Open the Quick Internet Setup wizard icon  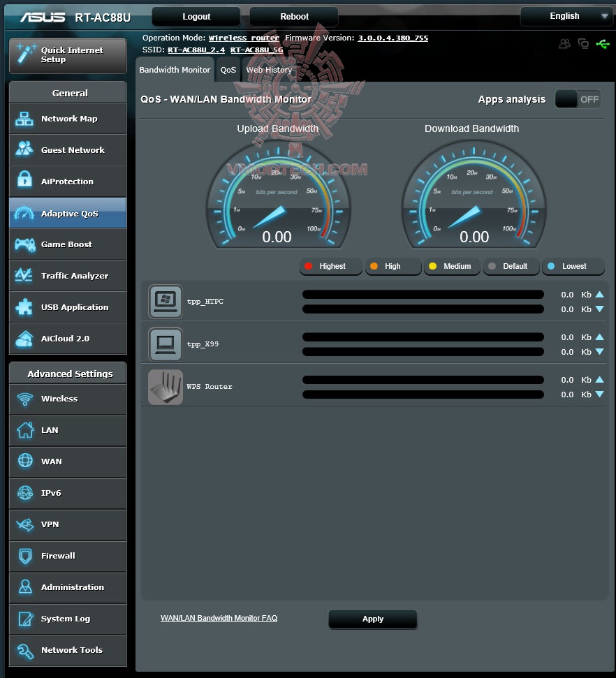[x=25, y=54]
